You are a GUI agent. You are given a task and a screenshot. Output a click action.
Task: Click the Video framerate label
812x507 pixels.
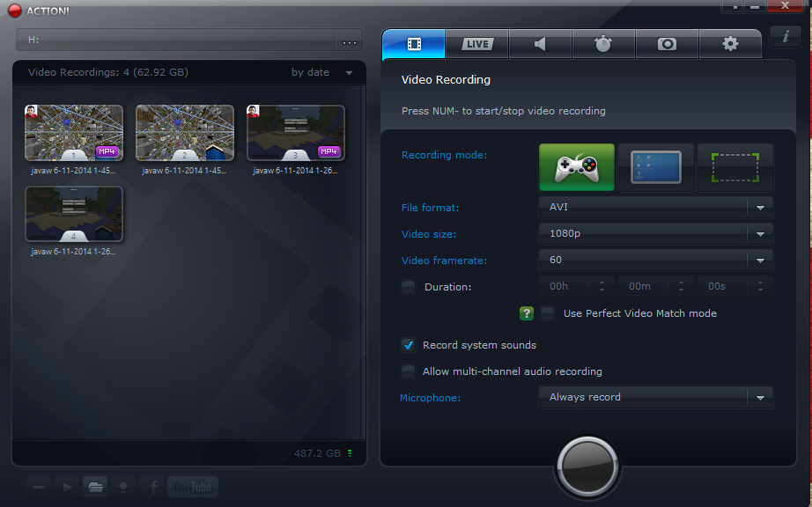click(x=445, y=261)
